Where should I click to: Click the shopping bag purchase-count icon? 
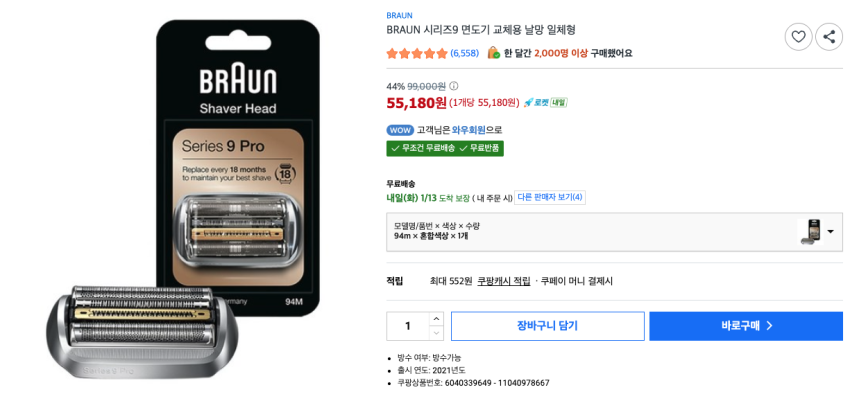click(493, 53)
